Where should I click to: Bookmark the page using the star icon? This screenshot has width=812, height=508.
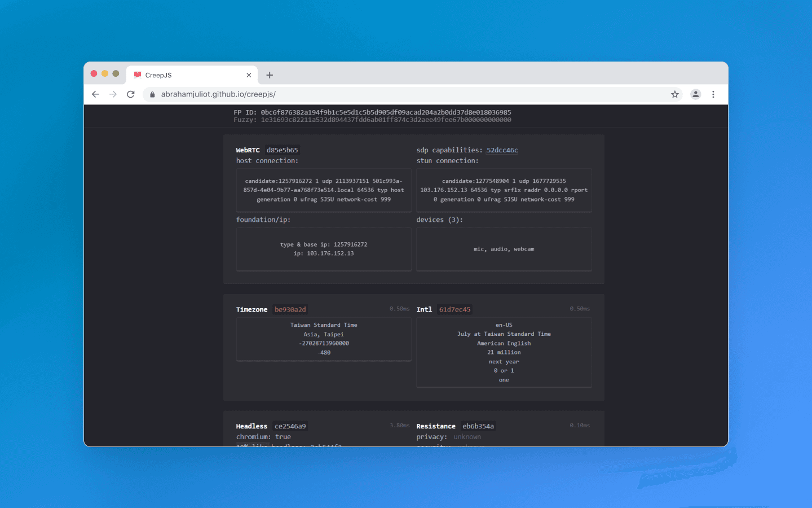(674, 94)
